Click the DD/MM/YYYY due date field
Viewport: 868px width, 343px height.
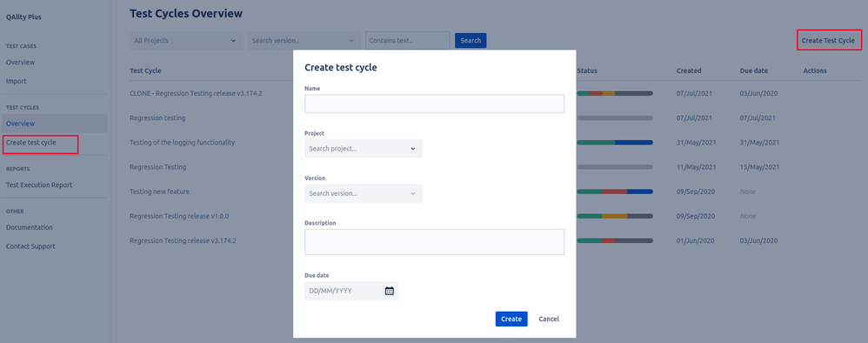tap(351, 291)
